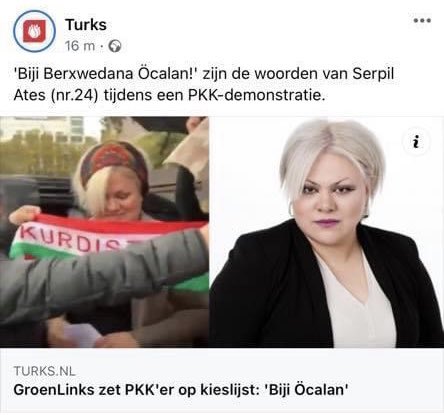Click the caption line starting 'Biji Berxwedana Öcalan!'
The width and height of the screenshot is (444, 415).
coord(204,74)
